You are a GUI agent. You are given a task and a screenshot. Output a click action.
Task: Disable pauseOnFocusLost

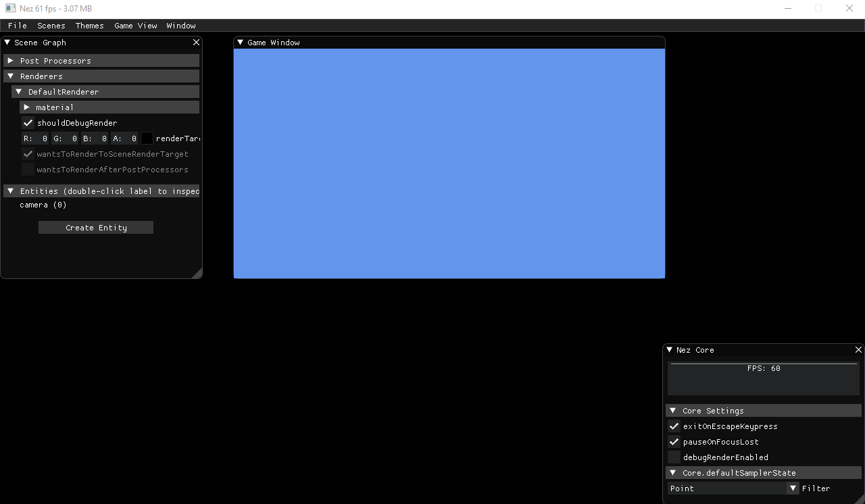[674, 441]
